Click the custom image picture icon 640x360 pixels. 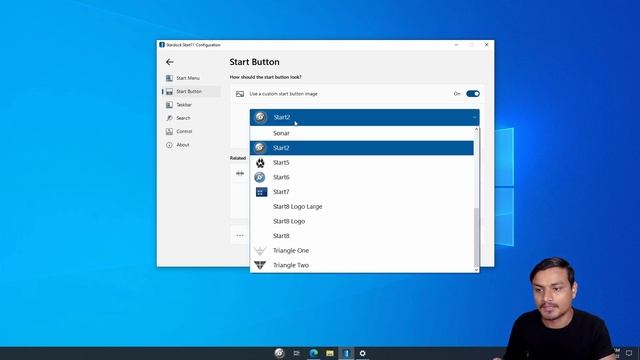[x=240, y=94]
